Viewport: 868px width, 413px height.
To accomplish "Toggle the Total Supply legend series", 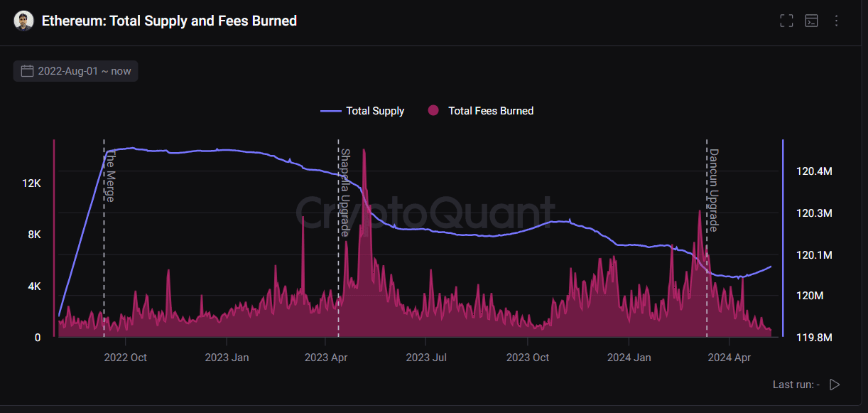I will pos(362,111).
